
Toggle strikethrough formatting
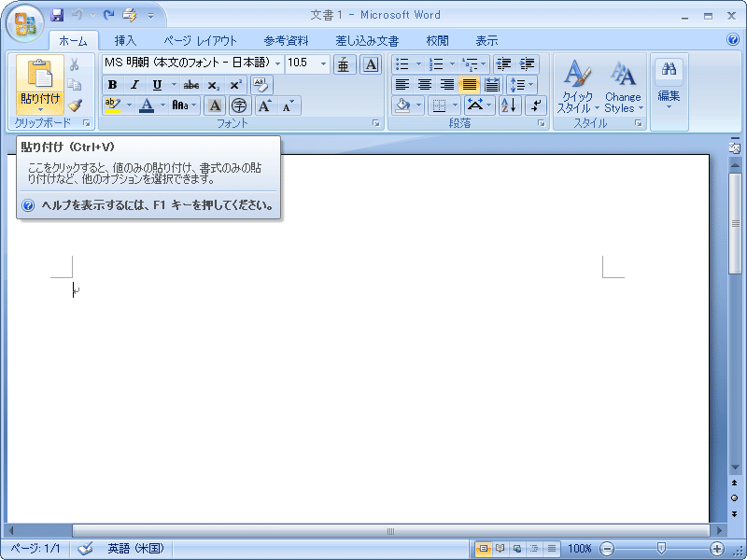(x=191, y=85)
